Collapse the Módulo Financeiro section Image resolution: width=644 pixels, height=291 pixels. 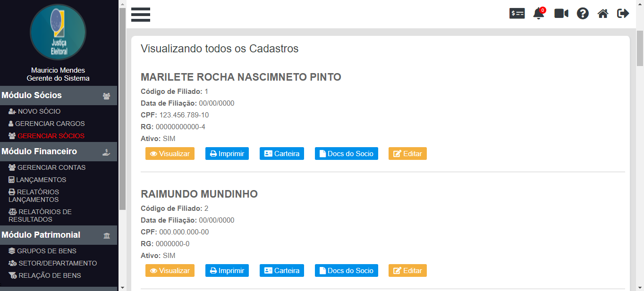tap(59, 151)
